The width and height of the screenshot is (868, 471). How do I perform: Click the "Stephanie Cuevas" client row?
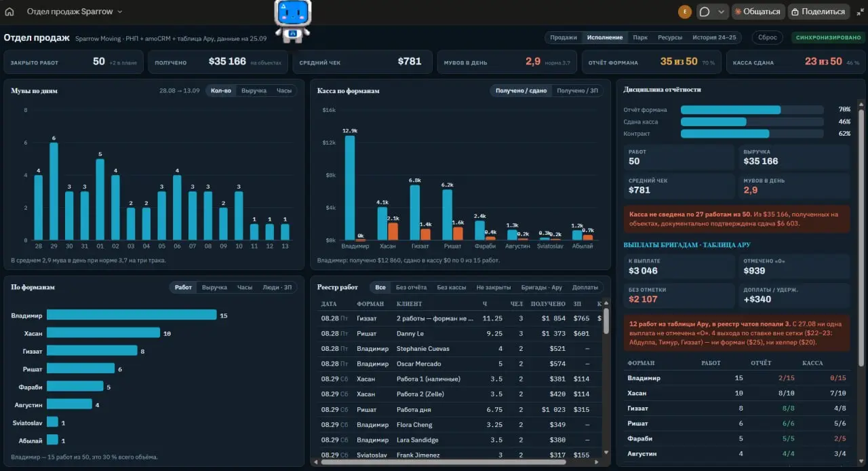tap(460, 349)
